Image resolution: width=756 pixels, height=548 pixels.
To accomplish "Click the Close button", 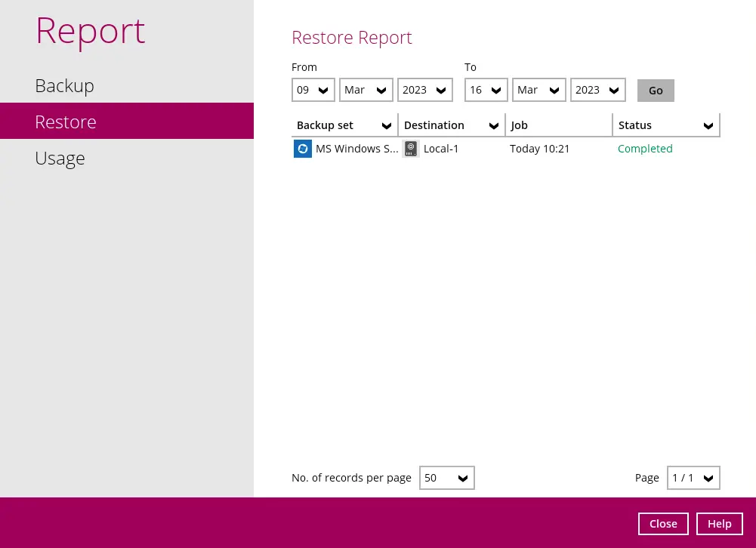I will 663,524.
